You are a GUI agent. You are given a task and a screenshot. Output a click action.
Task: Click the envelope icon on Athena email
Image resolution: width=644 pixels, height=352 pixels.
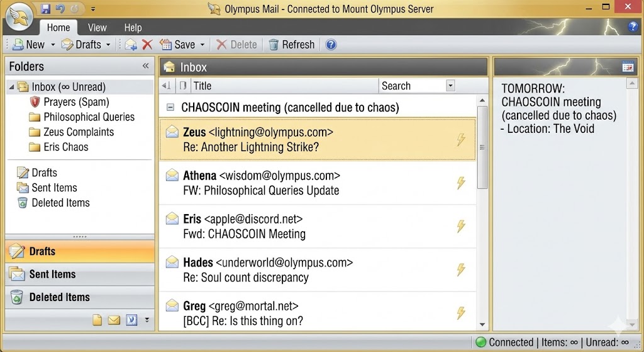click(x=172, y=175)
